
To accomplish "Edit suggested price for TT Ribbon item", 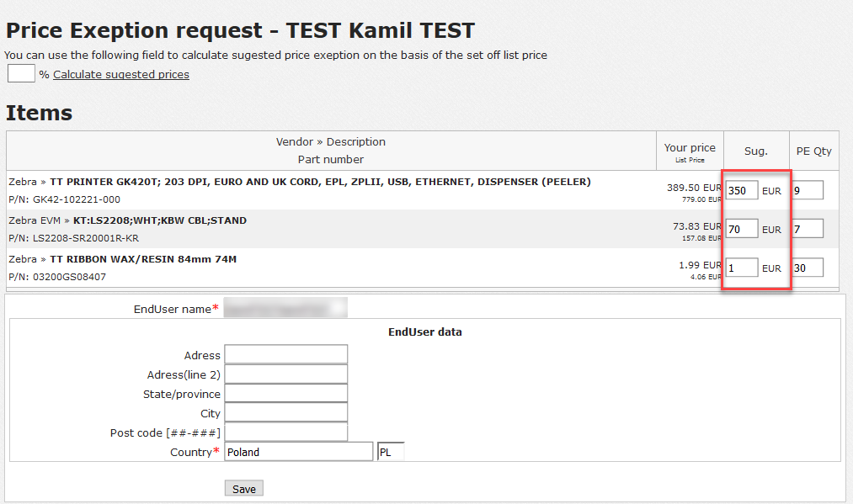I will tap(742, 268).
